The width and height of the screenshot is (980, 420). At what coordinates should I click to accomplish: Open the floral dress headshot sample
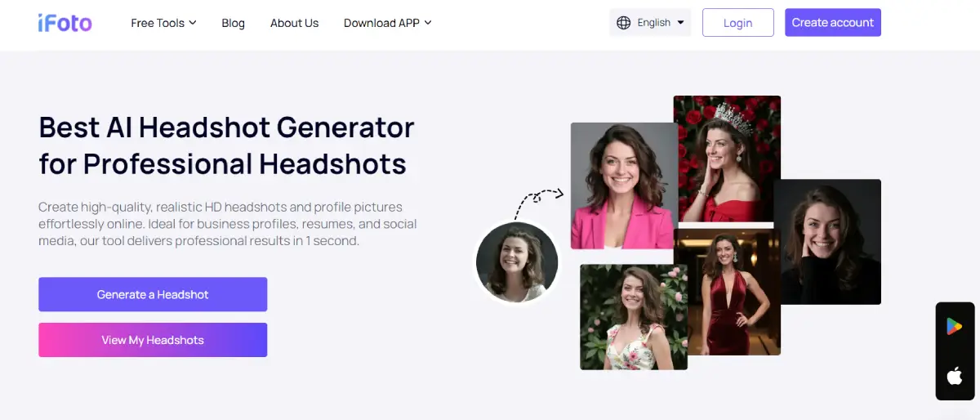633,317
